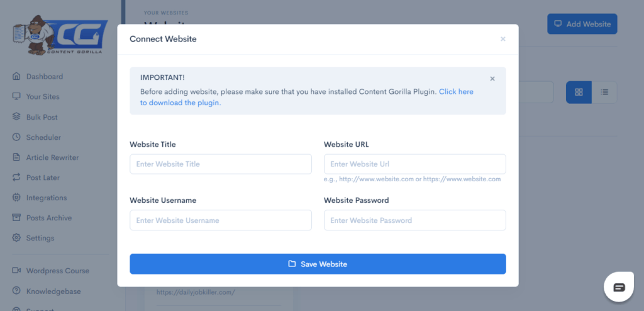Switch to list view layout
The width and height of the screenshot is (644, 311).
pyautogui.click(x=604, y=92)
